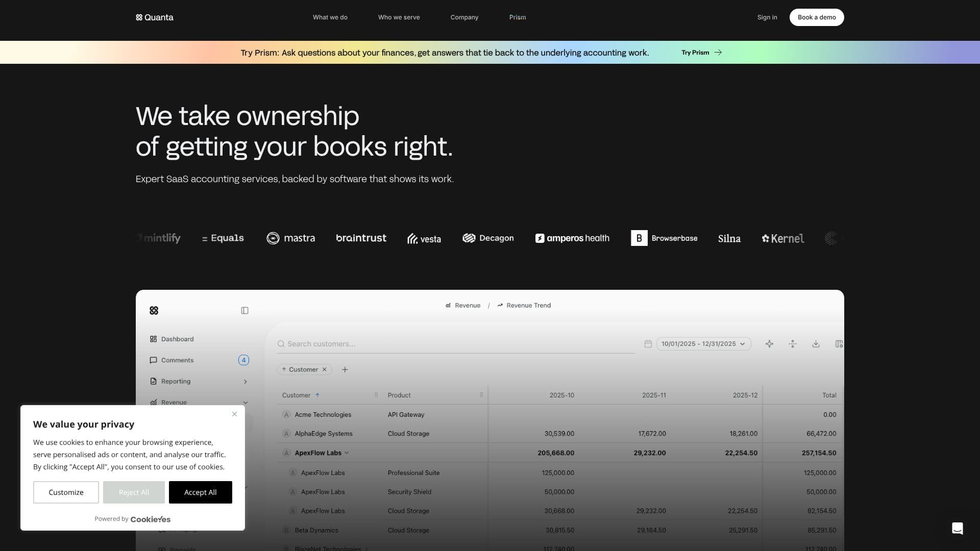Viewport: 980px width, 551px height.
Task: Click the column settings icon in toolbar
Action: pos(839,344)
